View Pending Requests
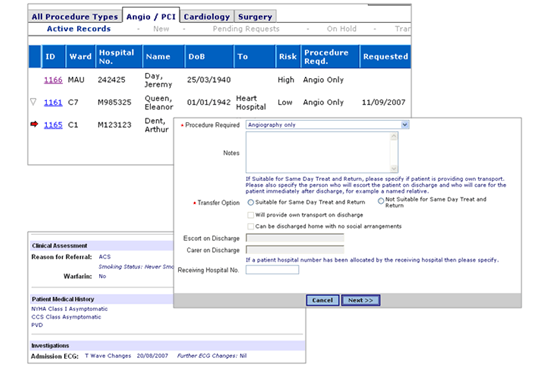 (246, 29)
